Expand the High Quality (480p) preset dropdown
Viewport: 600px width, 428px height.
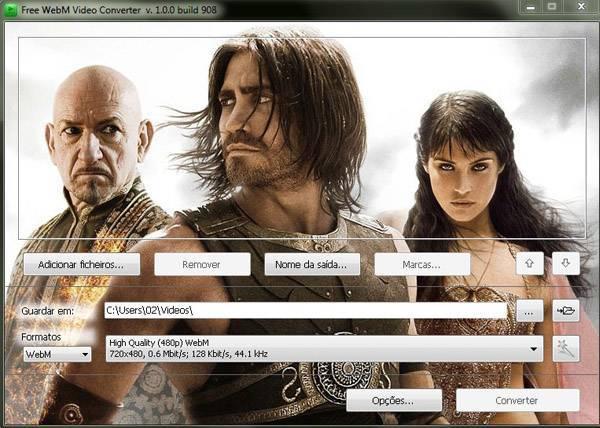point(324,348)
